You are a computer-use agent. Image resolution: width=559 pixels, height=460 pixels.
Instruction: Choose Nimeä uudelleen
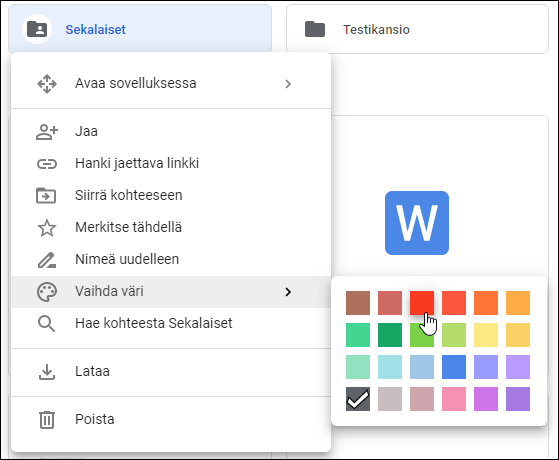(171, 260)
